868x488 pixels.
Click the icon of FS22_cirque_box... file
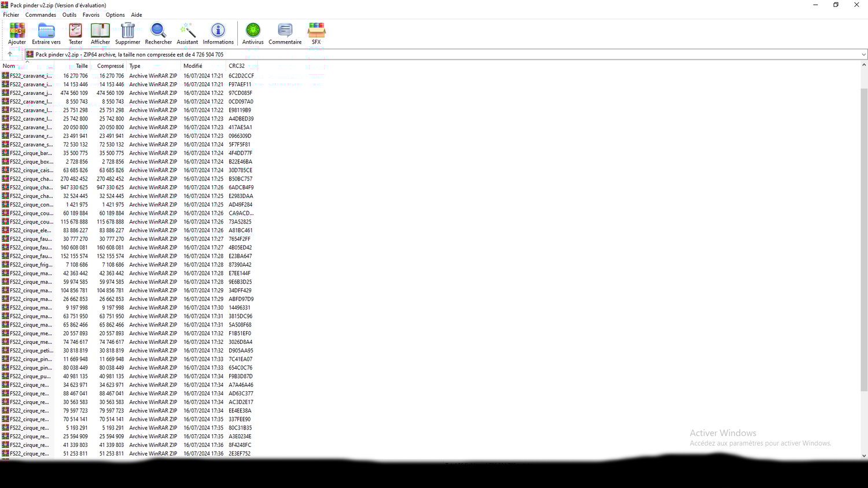click(5, 162)
